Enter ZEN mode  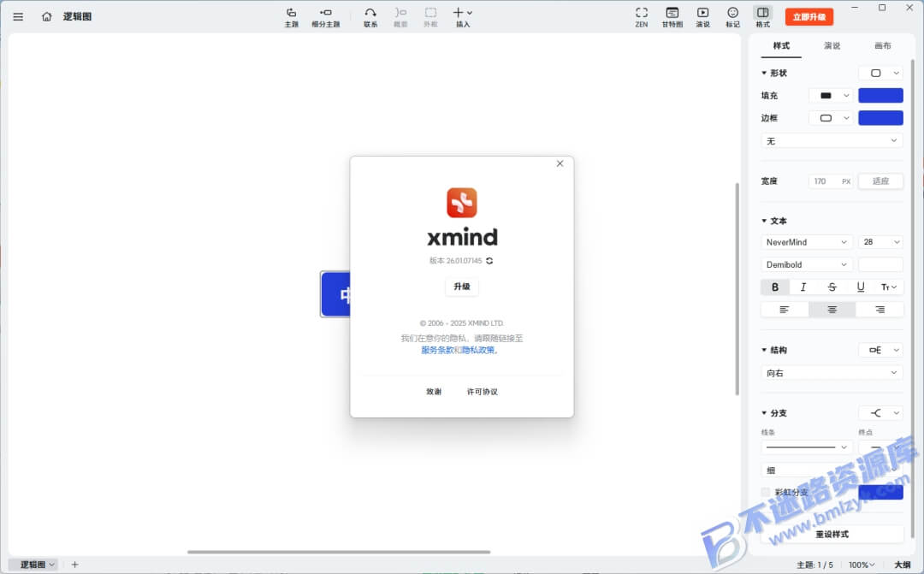point(642,17)
